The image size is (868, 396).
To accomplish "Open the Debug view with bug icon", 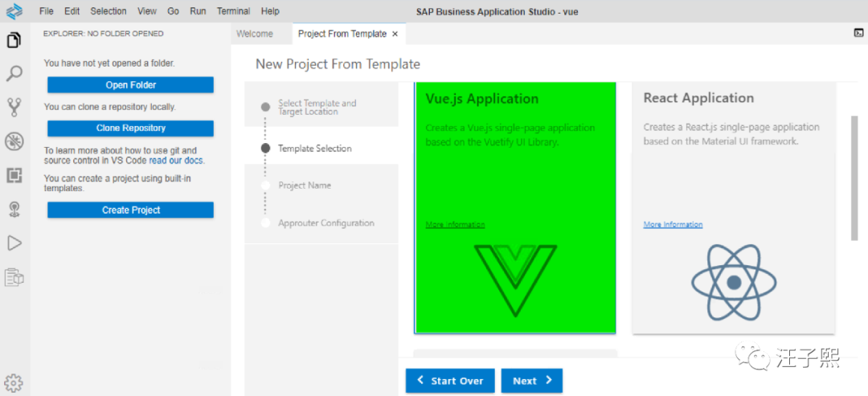I will 14,141.
